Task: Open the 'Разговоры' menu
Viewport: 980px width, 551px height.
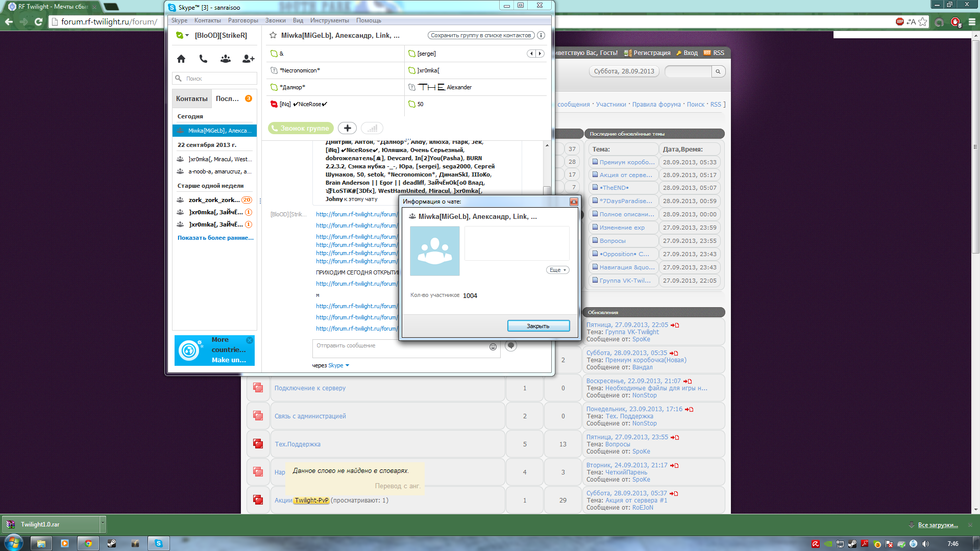Action: (243, 20)
